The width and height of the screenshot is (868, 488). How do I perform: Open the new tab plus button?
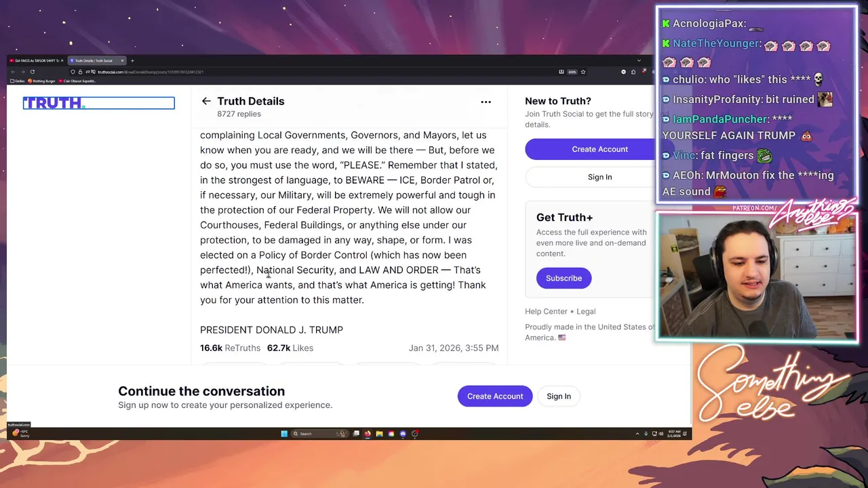132,60
